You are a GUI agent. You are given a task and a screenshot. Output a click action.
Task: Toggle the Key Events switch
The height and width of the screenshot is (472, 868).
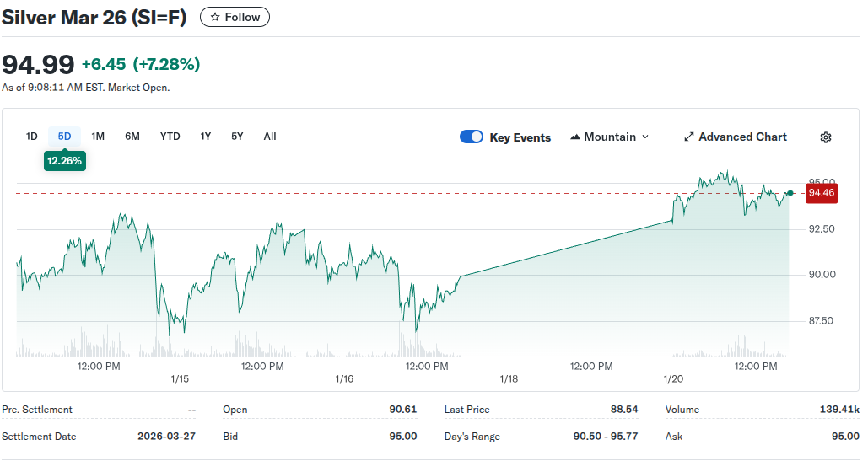(x=472, y=137)
